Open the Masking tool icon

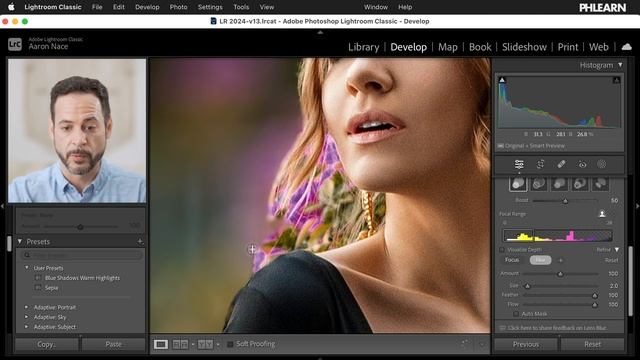pyautogui.click(x=602, y=164)
